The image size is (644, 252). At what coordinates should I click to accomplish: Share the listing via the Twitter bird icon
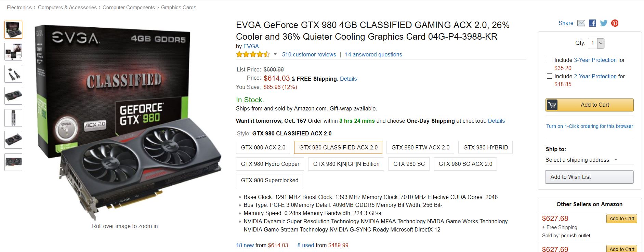(x=604, y=23)
